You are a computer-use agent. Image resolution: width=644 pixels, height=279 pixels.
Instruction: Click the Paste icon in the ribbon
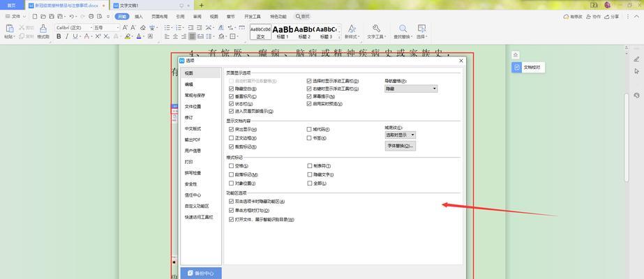click(10, 29)
